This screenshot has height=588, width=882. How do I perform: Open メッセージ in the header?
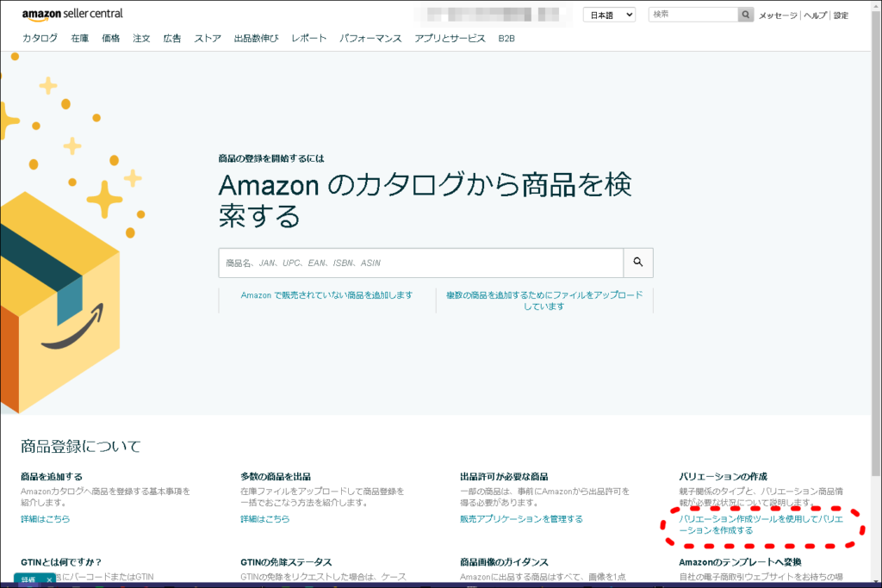tap(778, 15)
